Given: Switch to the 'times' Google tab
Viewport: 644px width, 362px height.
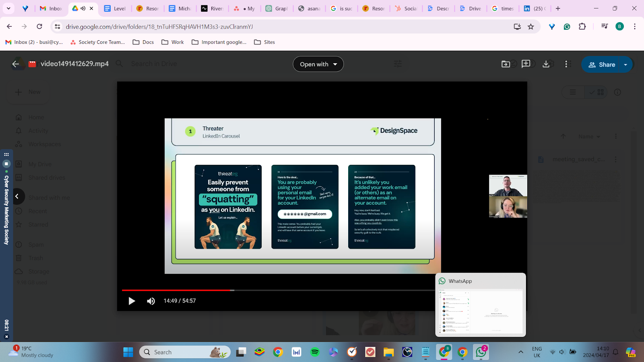Looking at the screenshot, I should pos(503,8).
